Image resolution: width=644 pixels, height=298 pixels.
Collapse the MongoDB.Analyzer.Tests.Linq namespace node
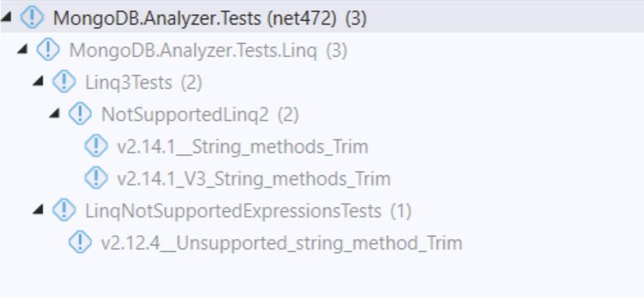click(23, 49)
